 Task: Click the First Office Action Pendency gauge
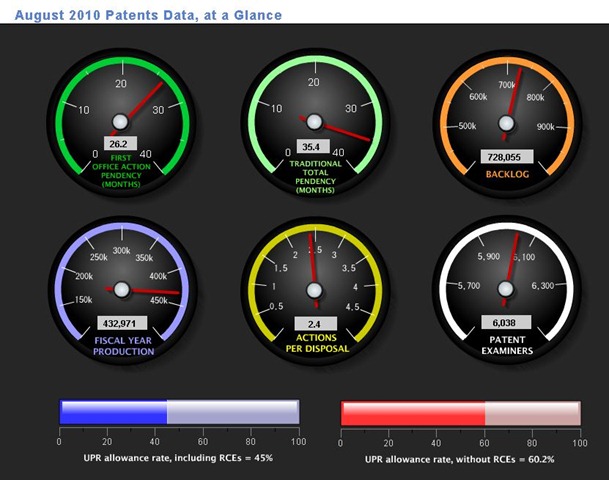(122, 123)
